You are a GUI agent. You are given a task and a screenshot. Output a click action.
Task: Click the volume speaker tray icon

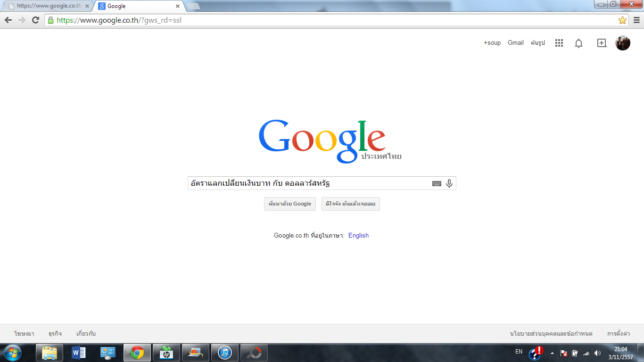coord(598,353)
